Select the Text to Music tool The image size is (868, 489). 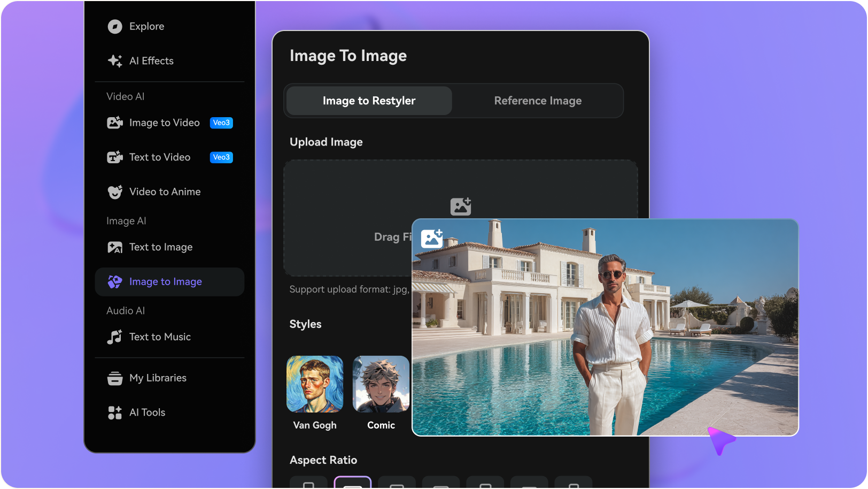point(159,337)
